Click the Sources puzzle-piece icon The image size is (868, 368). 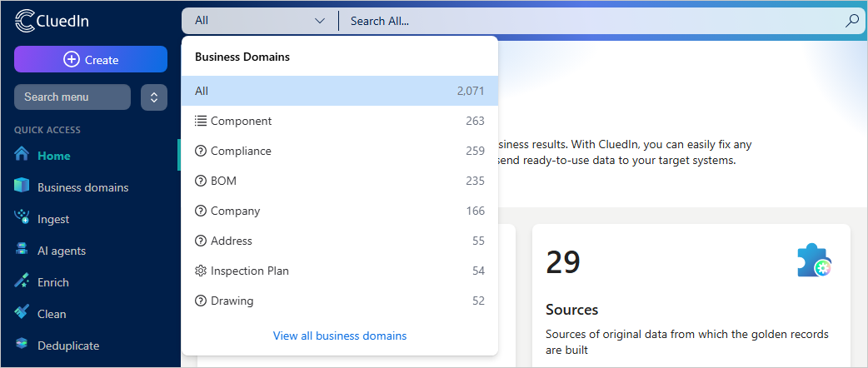pos(815,260)
